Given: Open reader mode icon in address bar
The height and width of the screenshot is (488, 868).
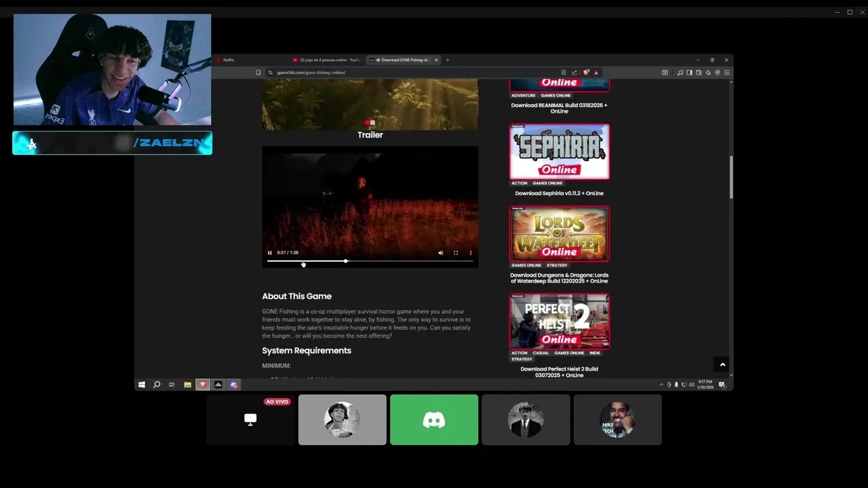Looking at the screenshot, I should 564,73.
